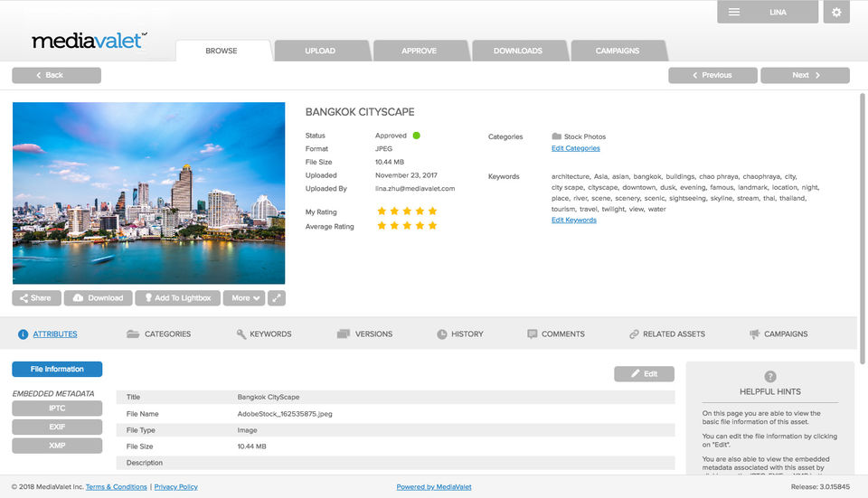Click the help question mark icon
Screen dimensions: 868x498
(770, 376)
